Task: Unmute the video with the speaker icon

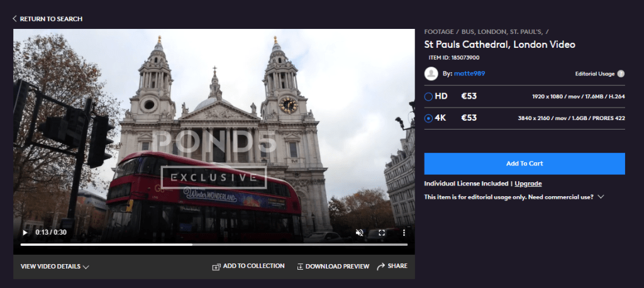Action: coord(359,232)
